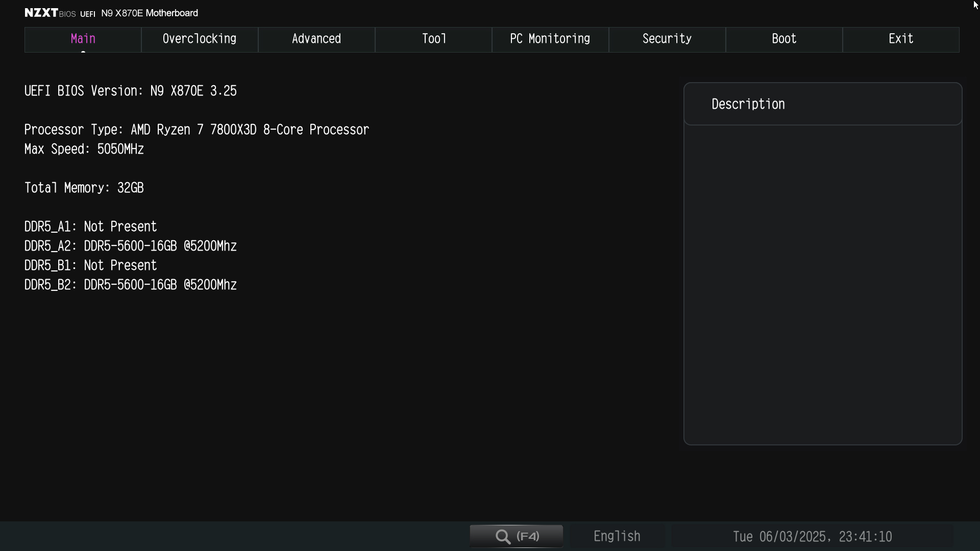Go to the PC Monitoring tab
Viewport: 980px width, 551px height.
550,39
